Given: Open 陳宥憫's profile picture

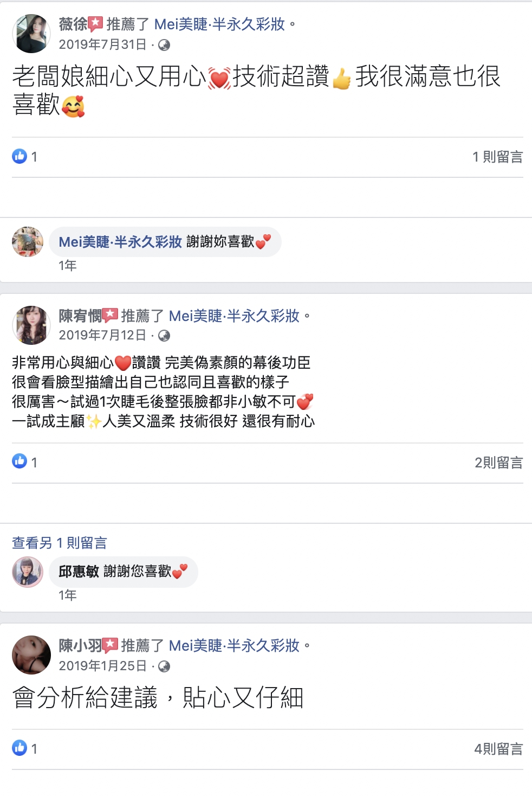Looking at the screenshot, I should [x=31, y=325].
